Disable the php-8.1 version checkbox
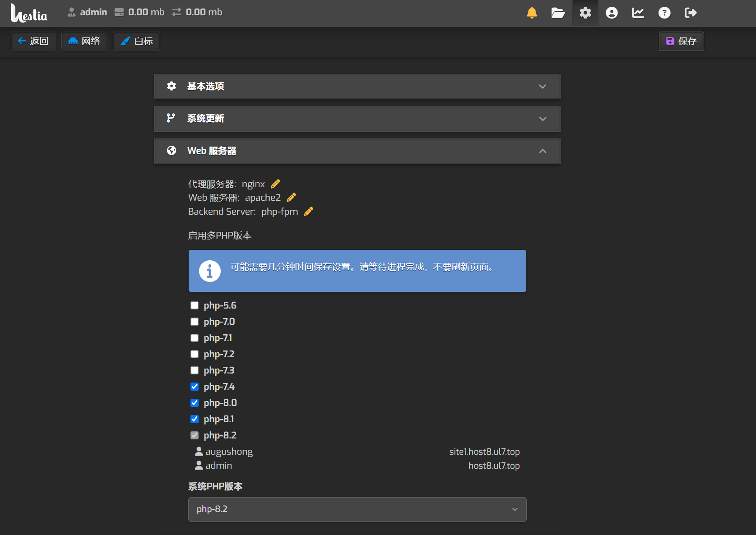 tap(195, 419)
